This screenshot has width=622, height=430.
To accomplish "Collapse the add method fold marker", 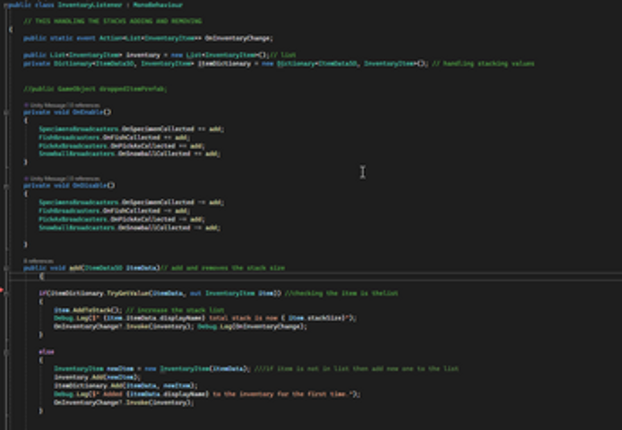I will coord(6,269).
